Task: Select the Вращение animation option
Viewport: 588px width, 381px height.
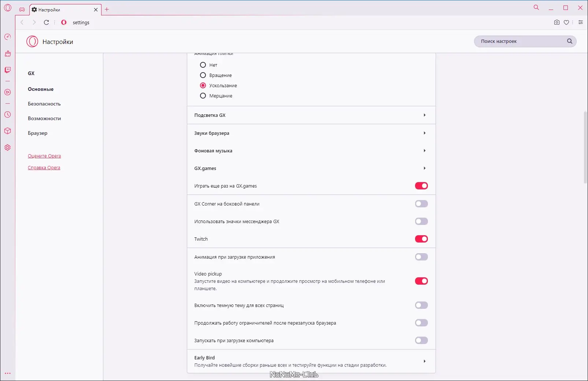Action: pyautogui.click(x=203, y=75)
